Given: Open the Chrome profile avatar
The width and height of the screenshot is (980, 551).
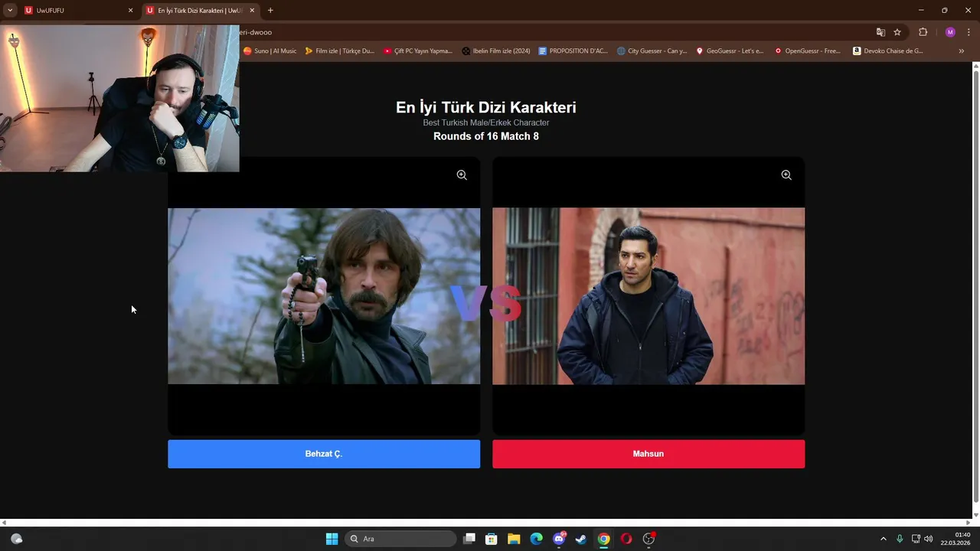Looking at the screenshot, I should click(x=950, y=32).
